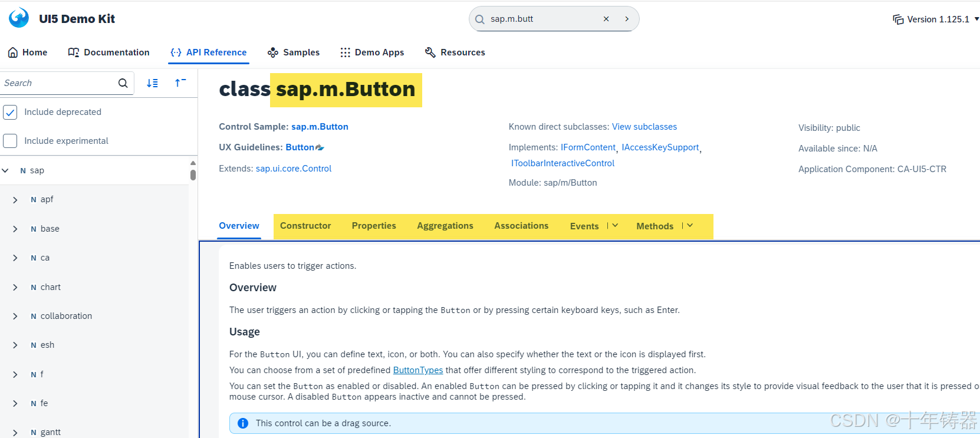The height and width of the screenshot is (438, 980).
Task: Open the sap.m.Button control sample link
Action: [320, 127]
